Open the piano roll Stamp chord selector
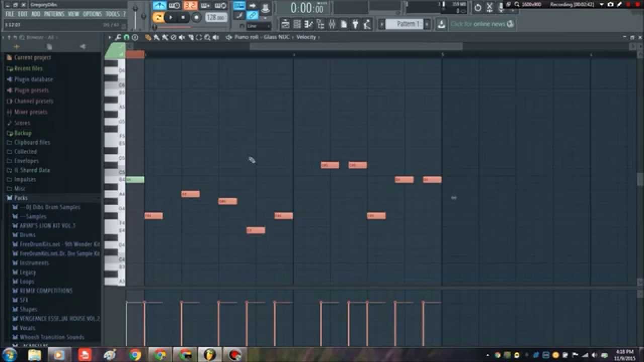Image resolution: width=644 pixels, height=362 pixels. tap(134, 38)
